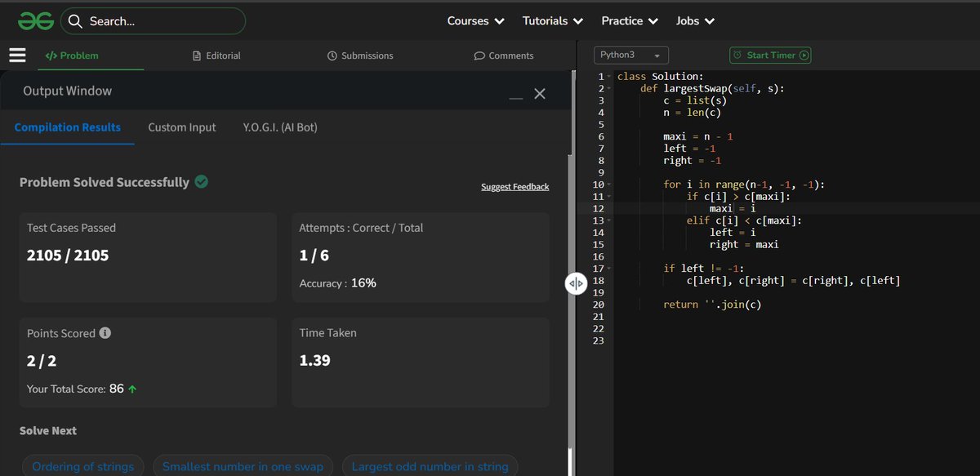This screenshot has height=476, width=980.
Task: Expand the Jobs dropdown
Action: coord(695,21)
